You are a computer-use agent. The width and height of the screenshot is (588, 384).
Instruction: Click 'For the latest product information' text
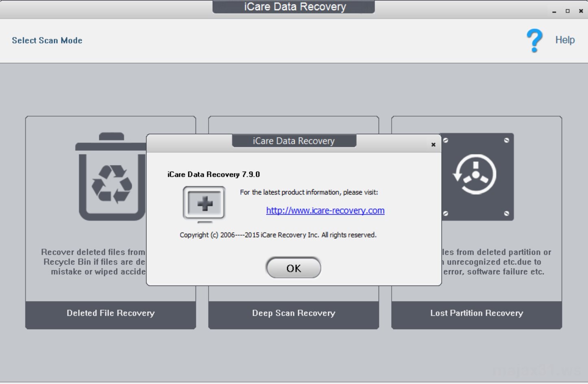click(309, 192)
